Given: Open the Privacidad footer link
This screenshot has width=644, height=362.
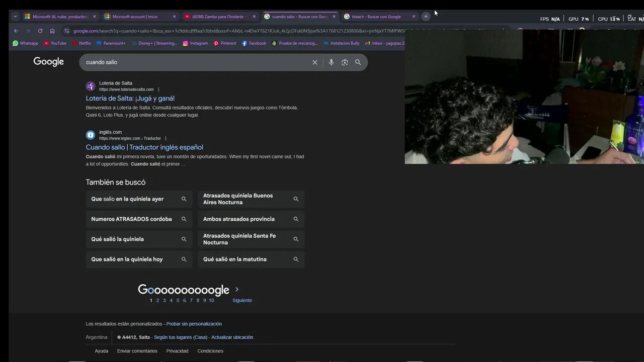Looking at the screenshot, I should (177, 351).
